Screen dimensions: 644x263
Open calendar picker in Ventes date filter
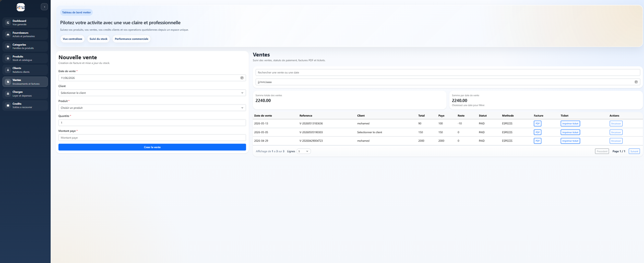(x=636, y=82)
